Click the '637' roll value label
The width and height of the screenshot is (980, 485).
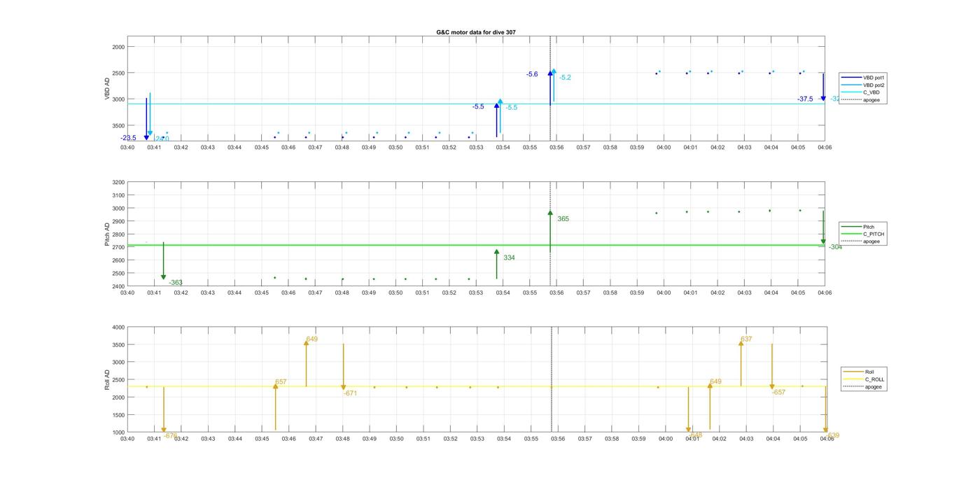click(x=746, y=339)
